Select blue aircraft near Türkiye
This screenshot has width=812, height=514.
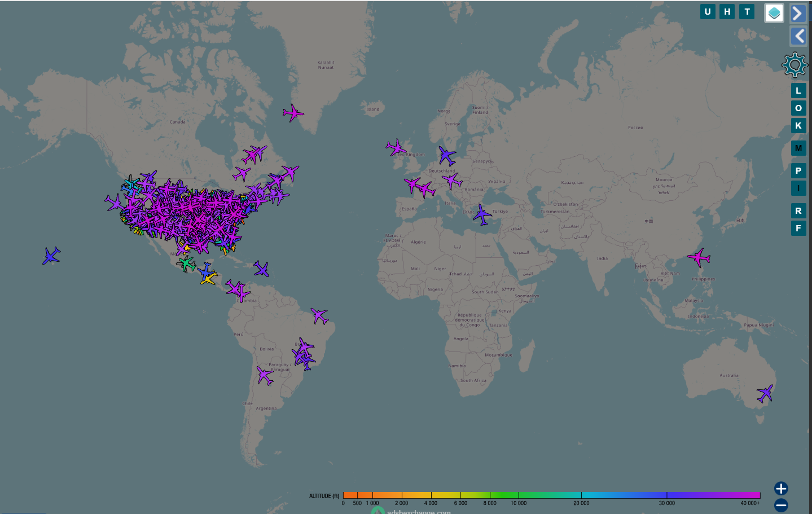(x=482, y=215)
